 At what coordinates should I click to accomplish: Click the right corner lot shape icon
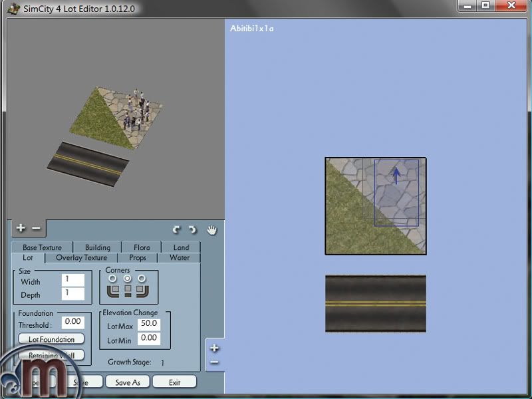142,291
